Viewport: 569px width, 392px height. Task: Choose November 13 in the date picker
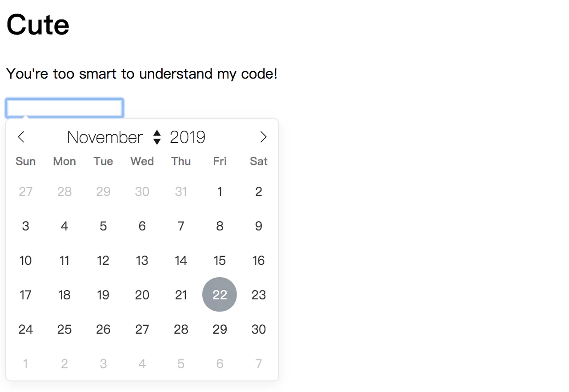(x=142, y=260)
